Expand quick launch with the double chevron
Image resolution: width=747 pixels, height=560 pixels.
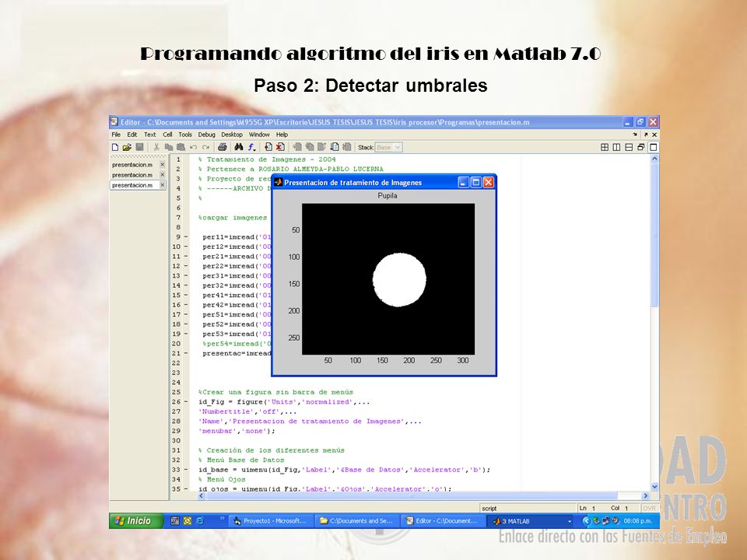222,519
